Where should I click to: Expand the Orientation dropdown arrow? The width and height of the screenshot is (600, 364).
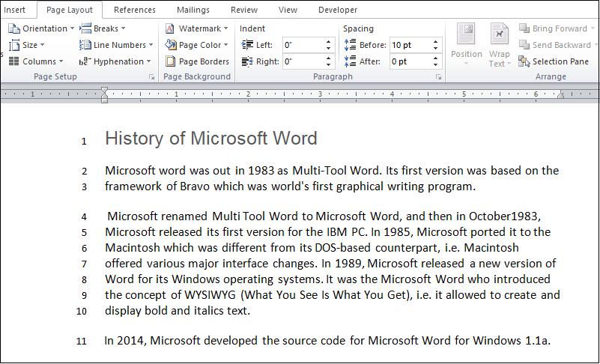[x=72, y=28]
